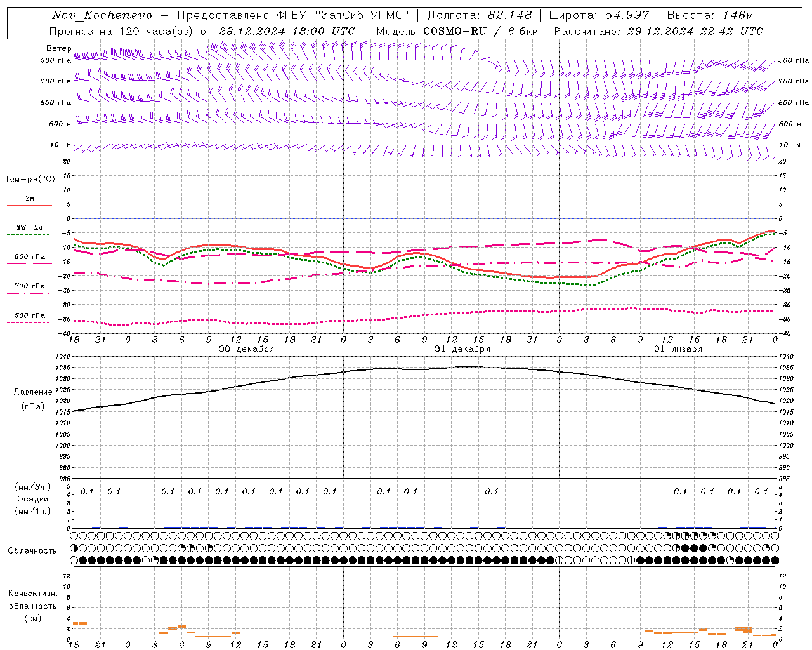Click the 'Облачность' cloud cover label
The image size is (812, 650).
(x=32, y=550)
